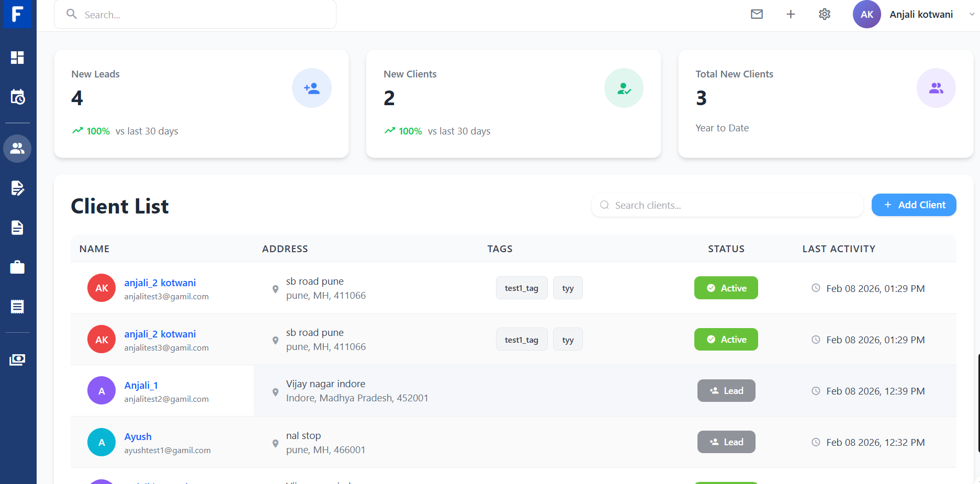Viewport: 980px width, 484px height.
Task: Click Active status badge in second row
Action: tap(726, 339)
